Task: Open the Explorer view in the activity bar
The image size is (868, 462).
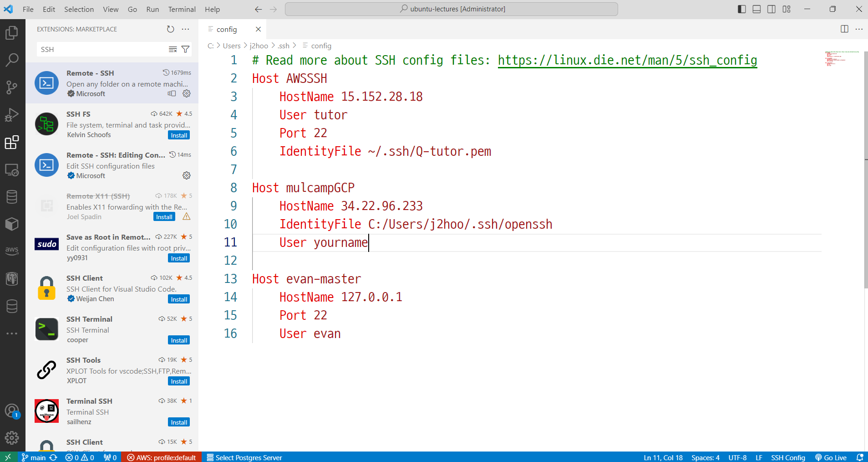Action: coord(12,32)
